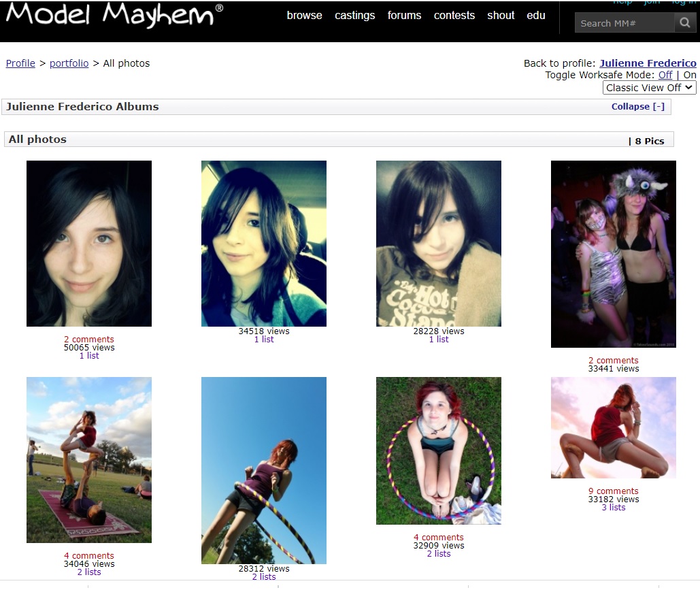Click the '28228 views' text
700x590 pixels.
tap(439, 331)
